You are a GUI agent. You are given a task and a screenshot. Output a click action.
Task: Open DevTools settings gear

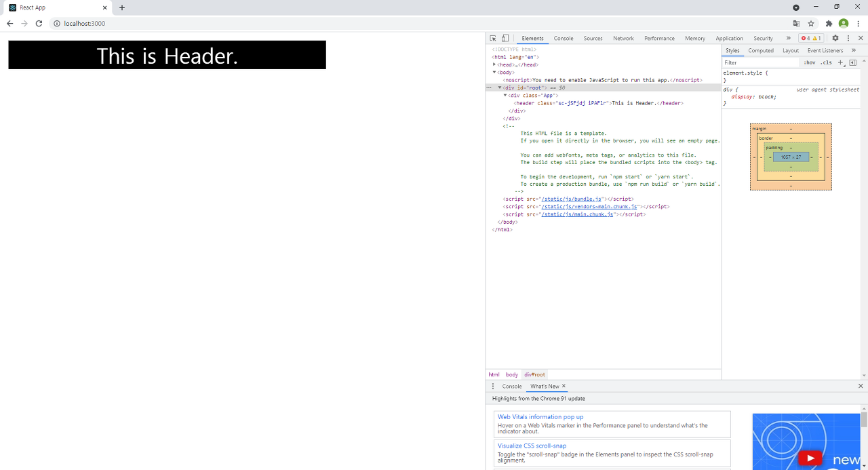[835, 38]
